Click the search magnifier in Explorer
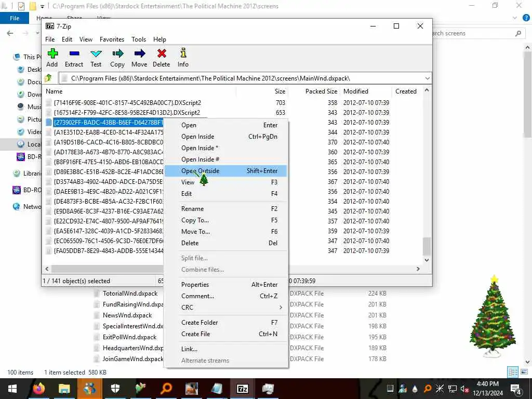The image size is (532, 399). point(518,33)
